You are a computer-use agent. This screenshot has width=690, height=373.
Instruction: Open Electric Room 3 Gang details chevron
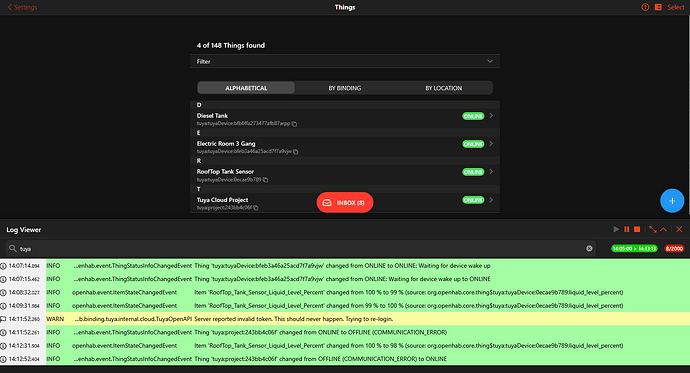[491, 144]
